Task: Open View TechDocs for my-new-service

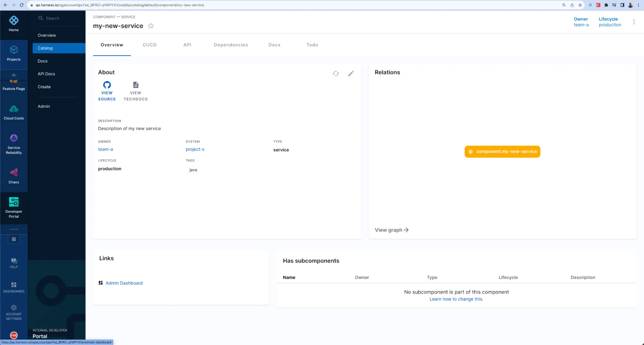Action: 135,85
